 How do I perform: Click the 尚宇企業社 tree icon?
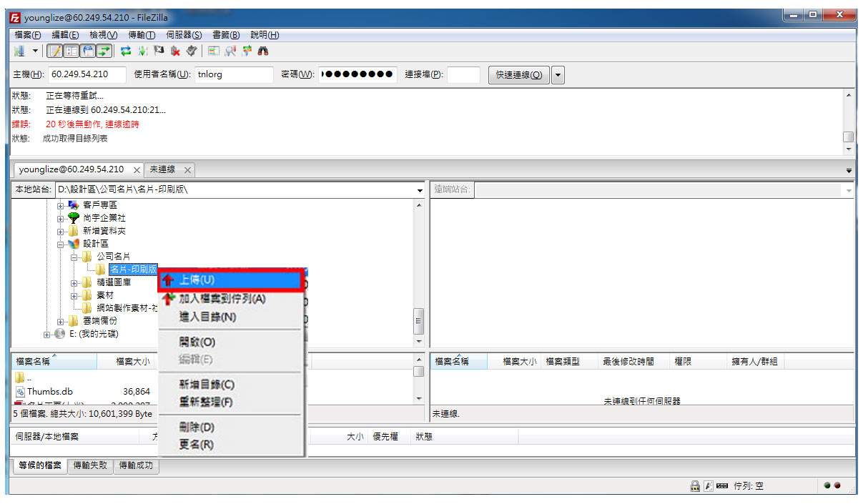coord(73,218)
